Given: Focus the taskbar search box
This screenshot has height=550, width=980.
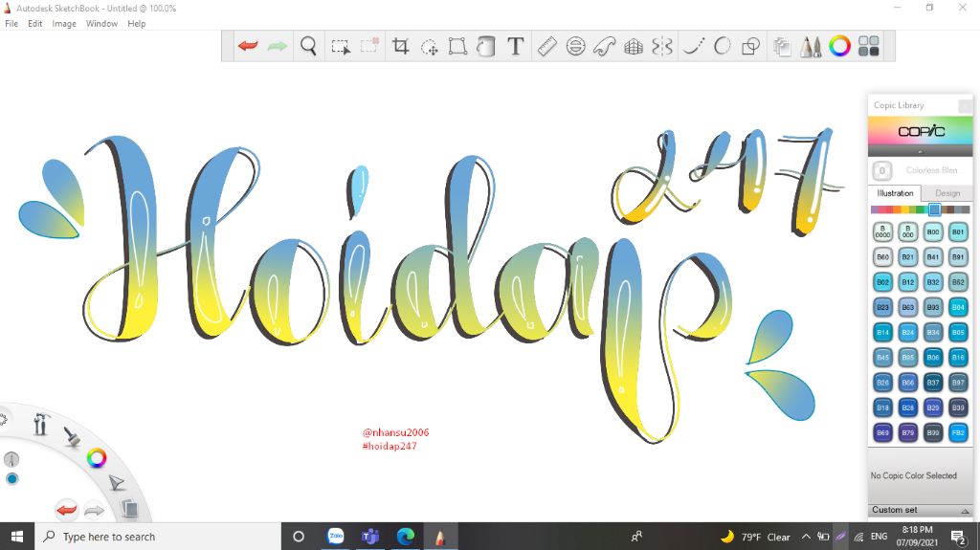Looking at the screenshot, I should (x=158, y=537).
